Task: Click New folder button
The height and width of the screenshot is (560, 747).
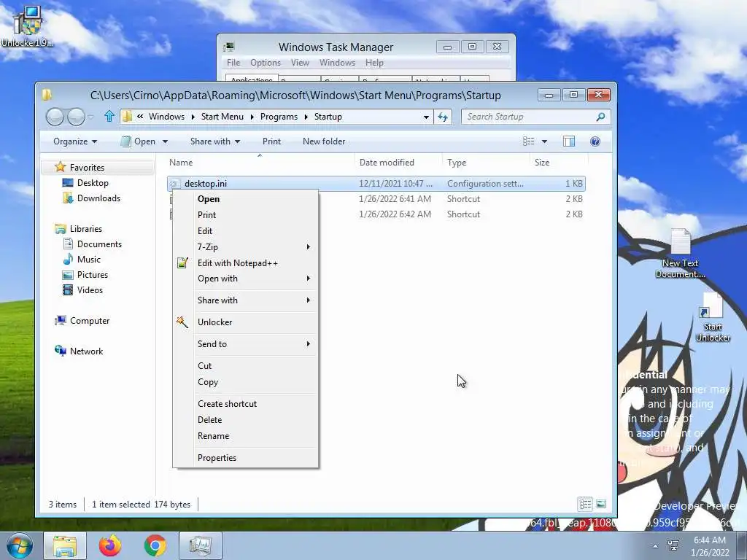Action: tap(324, 141)
